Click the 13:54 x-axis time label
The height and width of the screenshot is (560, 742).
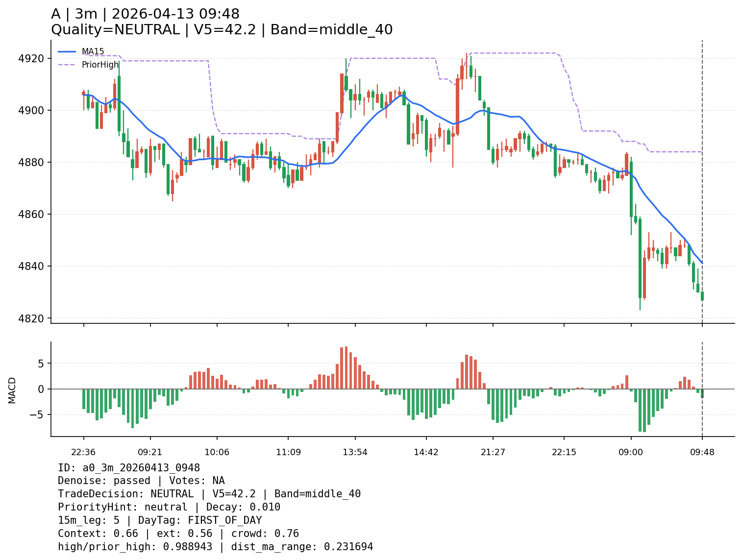pos(355,452)
